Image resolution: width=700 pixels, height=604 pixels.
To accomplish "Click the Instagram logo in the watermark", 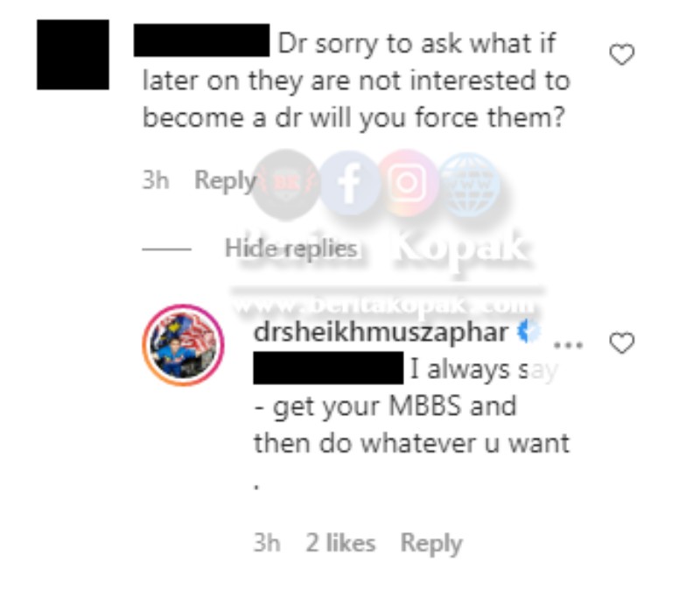I will coord(408,183).
